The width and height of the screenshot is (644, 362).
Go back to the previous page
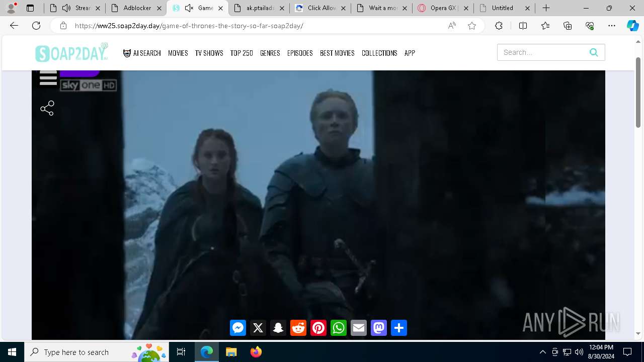[14, 26]
